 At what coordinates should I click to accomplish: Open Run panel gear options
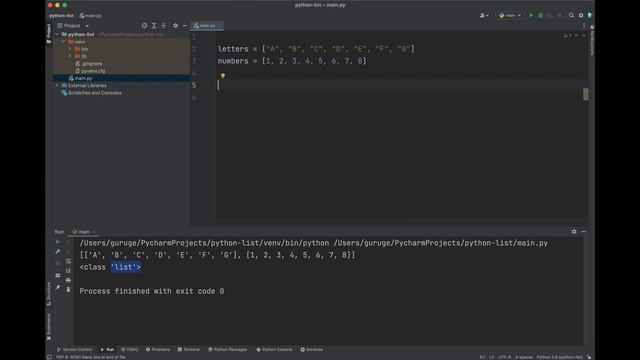point(574,231)
